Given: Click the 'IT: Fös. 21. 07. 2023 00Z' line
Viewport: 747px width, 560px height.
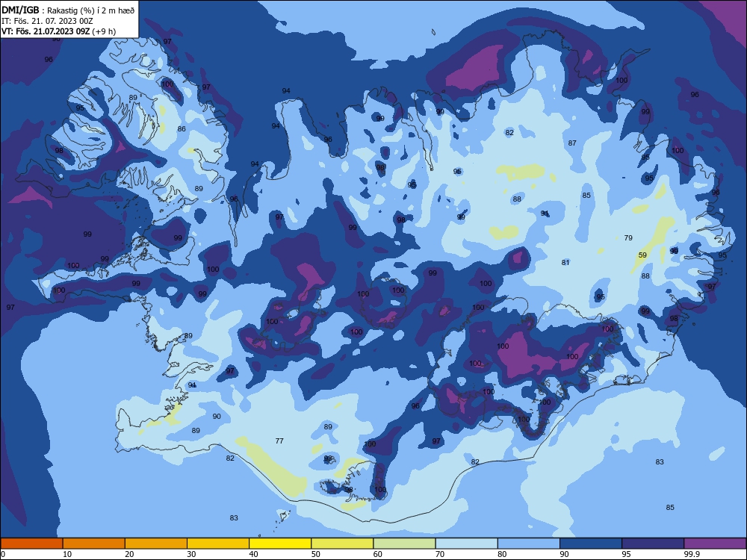Looking at the screenshot, I should [x=46, y=21].
